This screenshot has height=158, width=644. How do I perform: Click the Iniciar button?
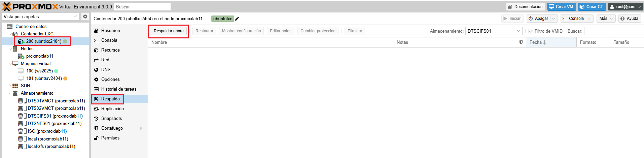tap(512, 19)
